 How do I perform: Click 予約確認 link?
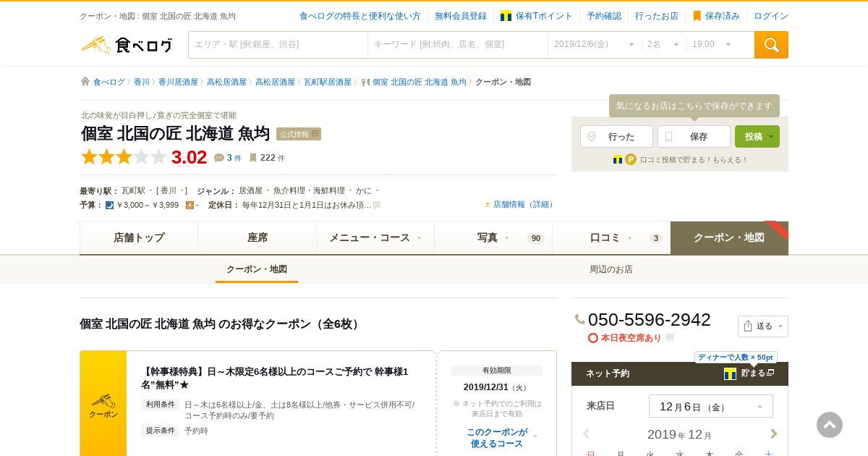click(604, 16)
